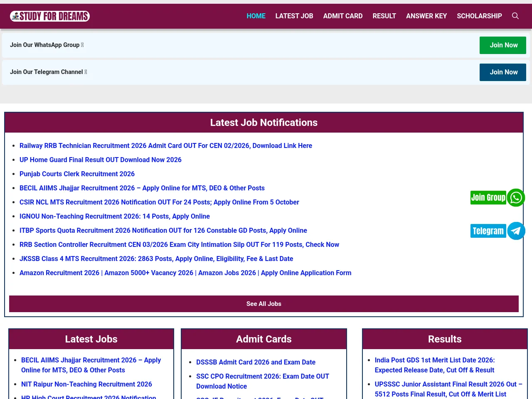Click the Admit Cards section heading
This screenshot has width=532, height=399.
264,339
